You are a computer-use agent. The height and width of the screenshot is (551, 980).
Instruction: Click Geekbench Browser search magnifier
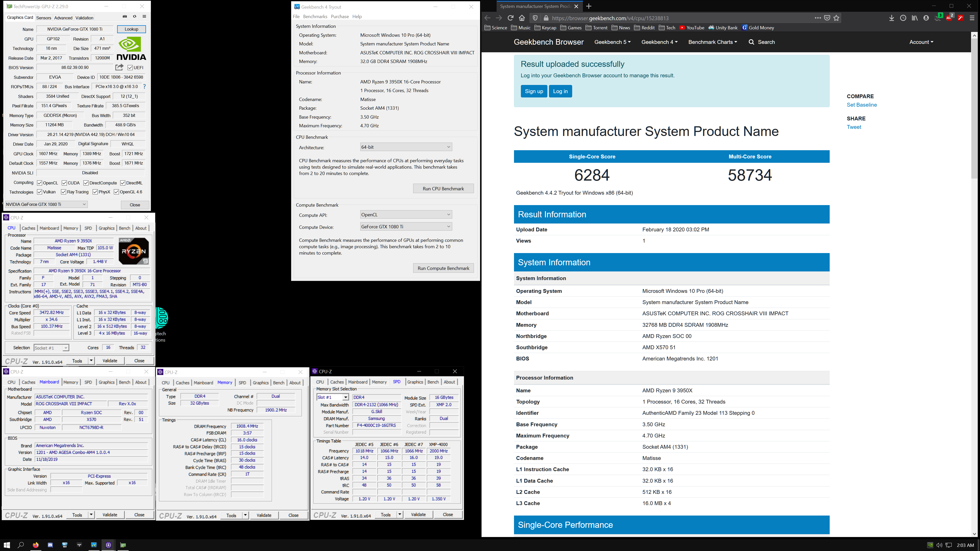point(751,42)
